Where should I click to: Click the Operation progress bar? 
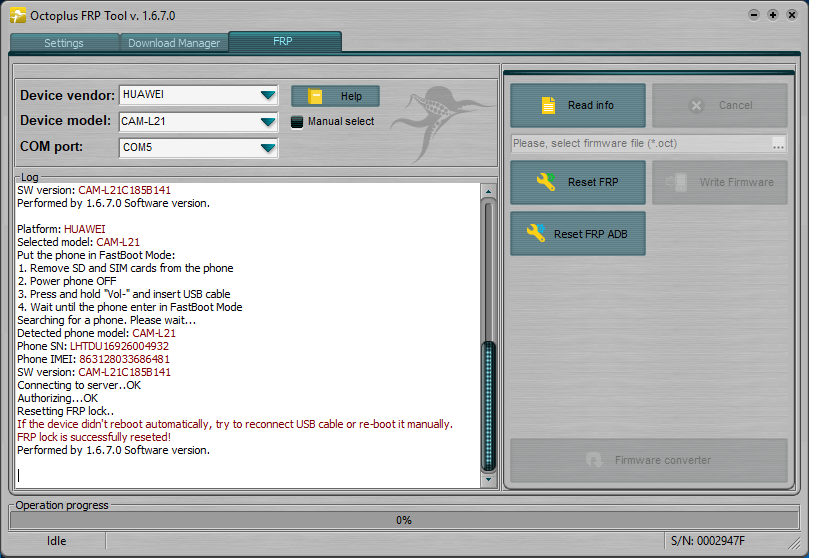(404, 520)
